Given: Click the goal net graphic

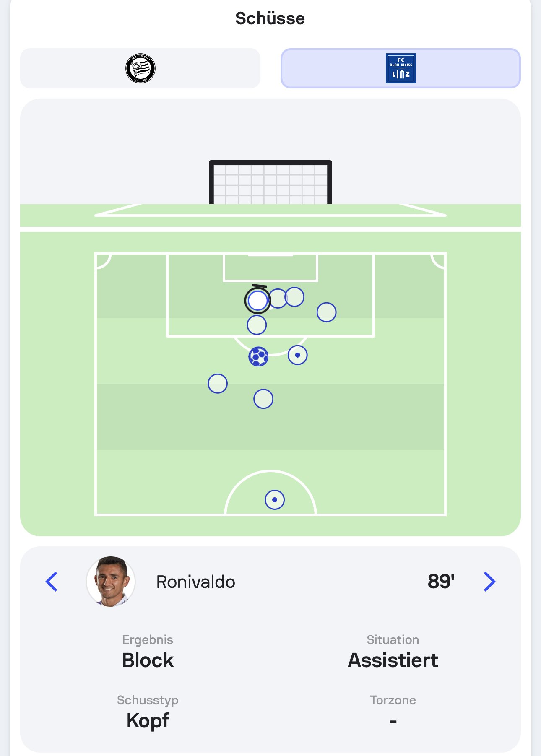Looking at the screenshot, I should pos(270,184).
